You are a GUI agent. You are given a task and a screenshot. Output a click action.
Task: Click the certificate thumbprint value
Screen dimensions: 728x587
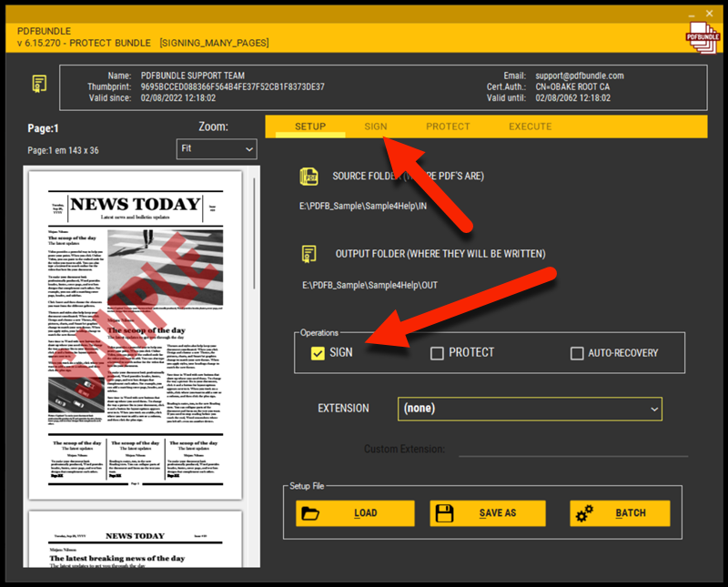(x=233, y=86)
